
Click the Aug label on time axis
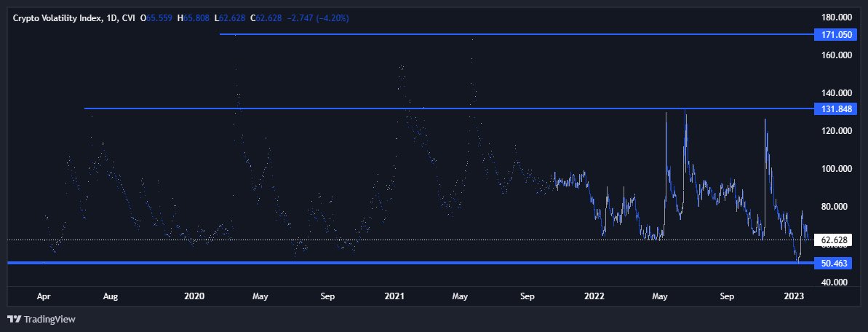(x=111, y=296)
